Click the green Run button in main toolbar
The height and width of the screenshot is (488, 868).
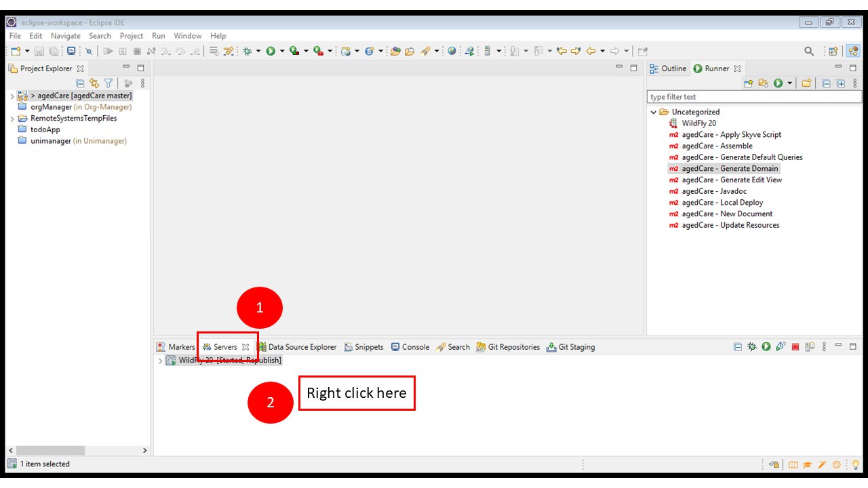click(271, 51)
